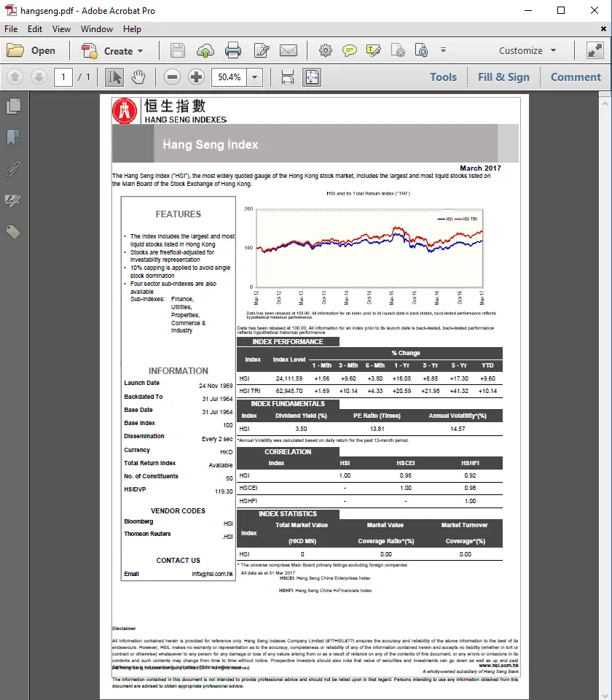
Task: Click the fit one full page icon
Action: click(312, 77)
